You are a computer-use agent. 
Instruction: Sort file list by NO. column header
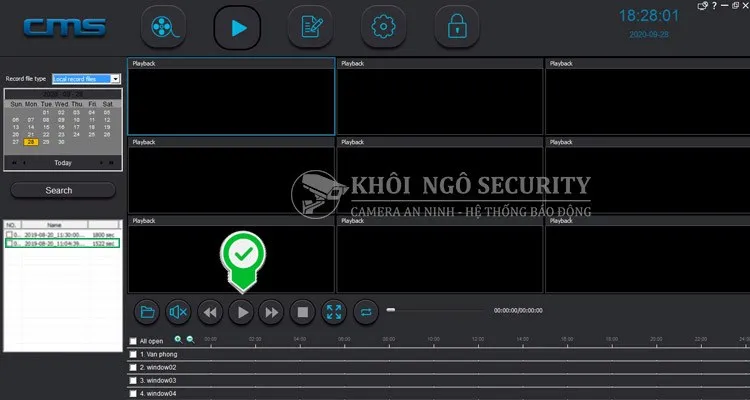point(11,225)
